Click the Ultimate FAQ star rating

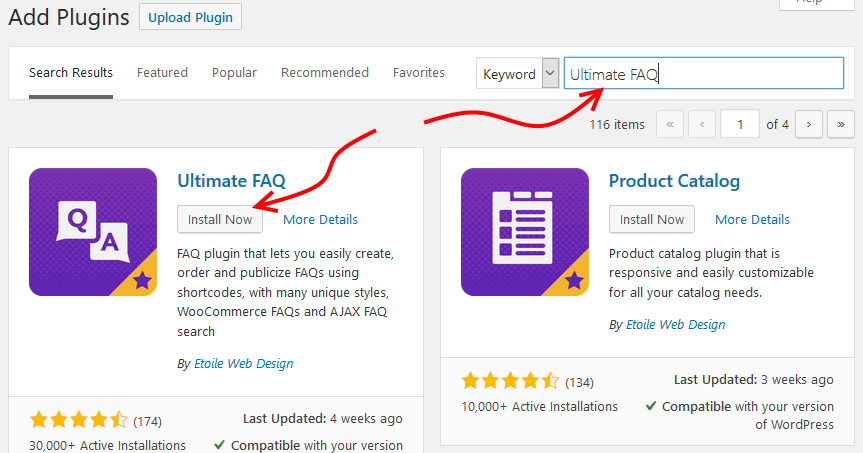tap(79, 420)
